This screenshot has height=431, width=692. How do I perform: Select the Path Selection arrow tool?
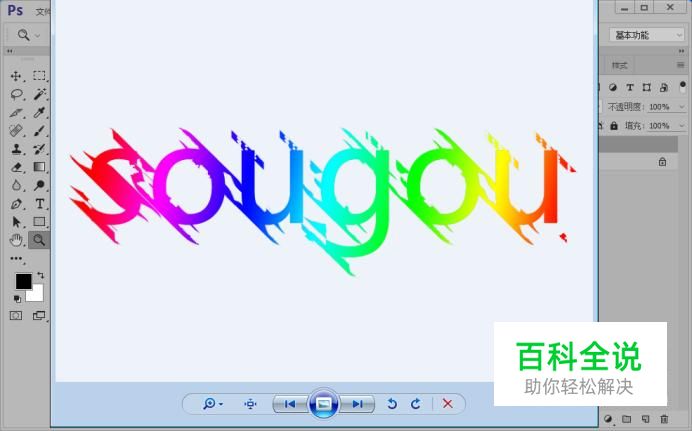[16, 221]
